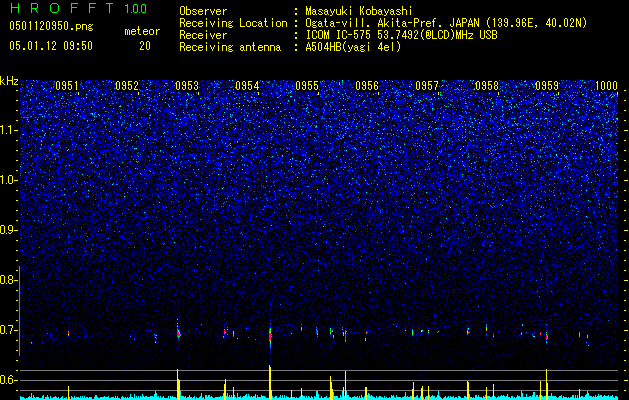The image size is (629, 400).
Task: Click the Receiver field label
Action: coord(203,35)
